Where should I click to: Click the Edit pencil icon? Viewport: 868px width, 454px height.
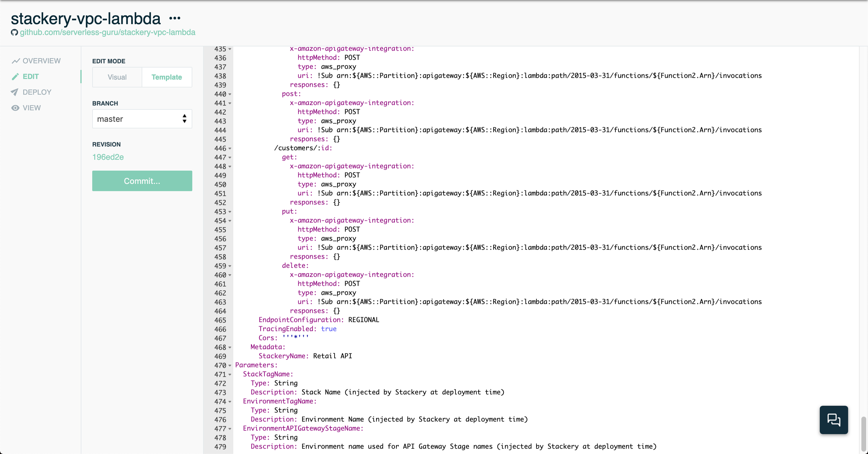(x=15, y=77)
